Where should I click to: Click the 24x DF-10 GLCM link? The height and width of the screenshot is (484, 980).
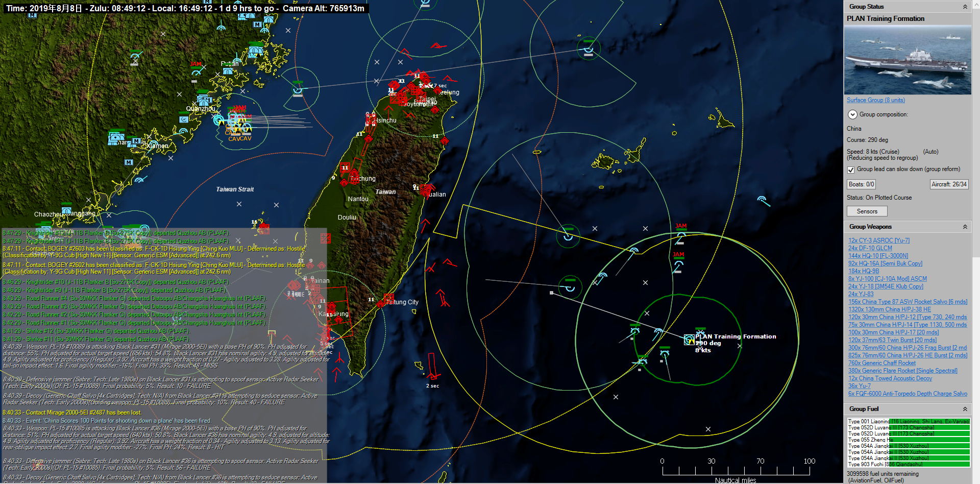point(870,248)
